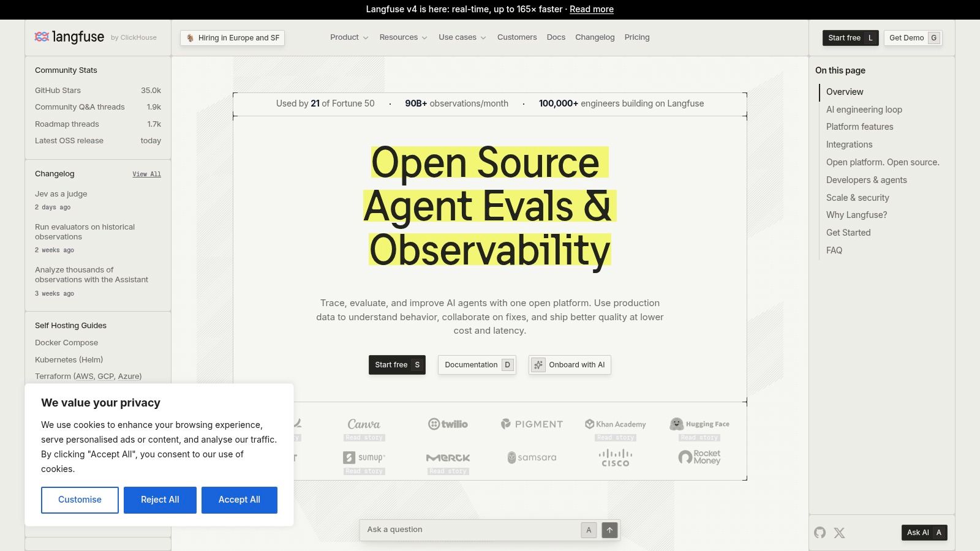Click the GitHub Stars stat
980x551 pixels.
click(x=98, y=91)
